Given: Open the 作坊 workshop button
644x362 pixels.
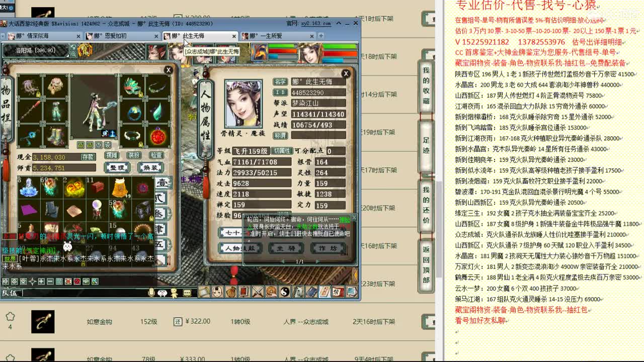Looking at the screenshot, I should pos(328,248).
